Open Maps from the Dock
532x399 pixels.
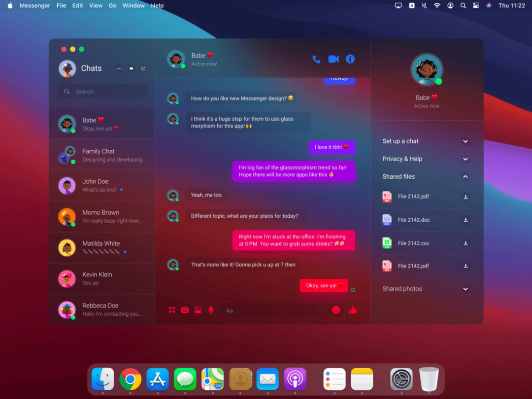pos(213,379)
